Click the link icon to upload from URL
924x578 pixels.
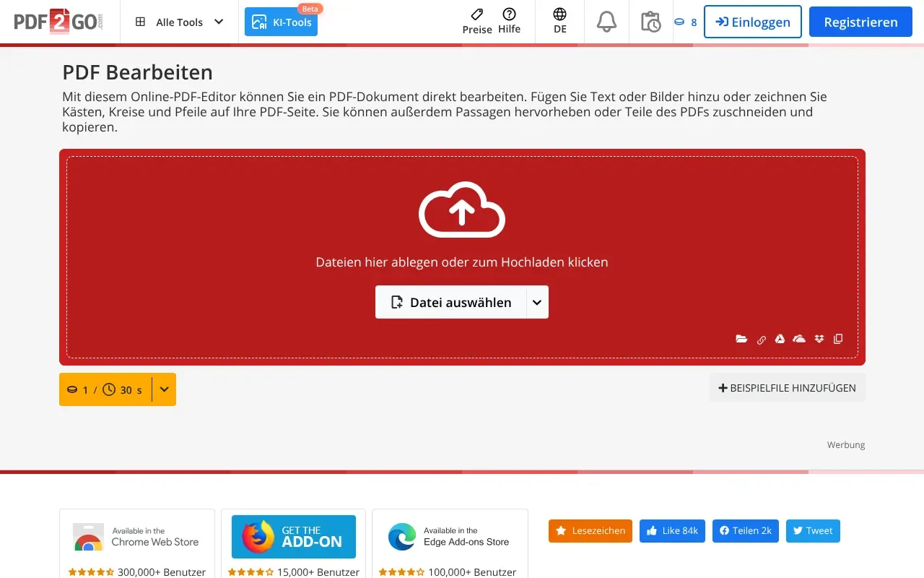tap(761, 340)
